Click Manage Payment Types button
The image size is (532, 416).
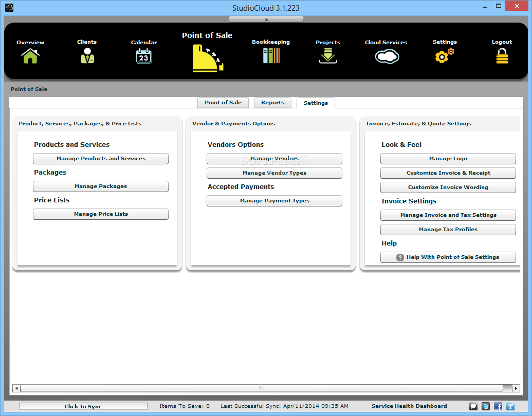(x=274, y=201)
